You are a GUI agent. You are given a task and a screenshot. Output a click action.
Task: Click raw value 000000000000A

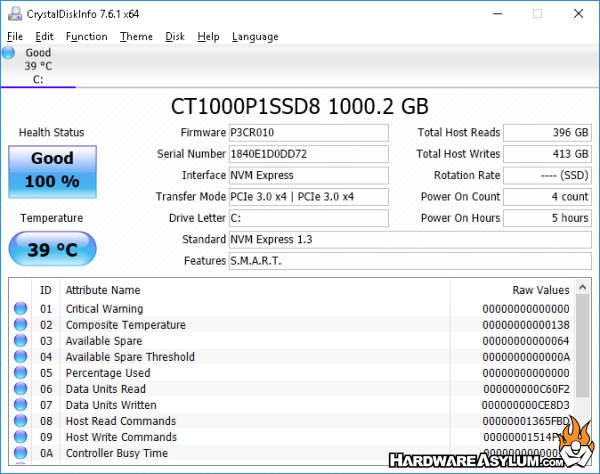point(526,357)
